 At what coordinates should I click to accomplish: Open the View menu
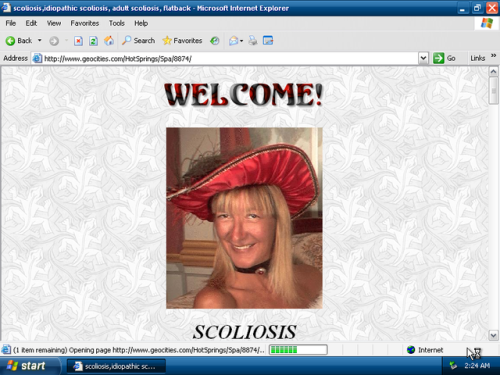point(54,23)
